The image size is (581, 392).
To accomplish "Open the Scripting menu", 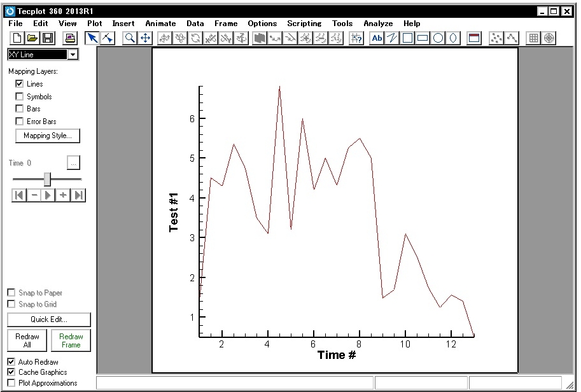I will pos(304,24).
